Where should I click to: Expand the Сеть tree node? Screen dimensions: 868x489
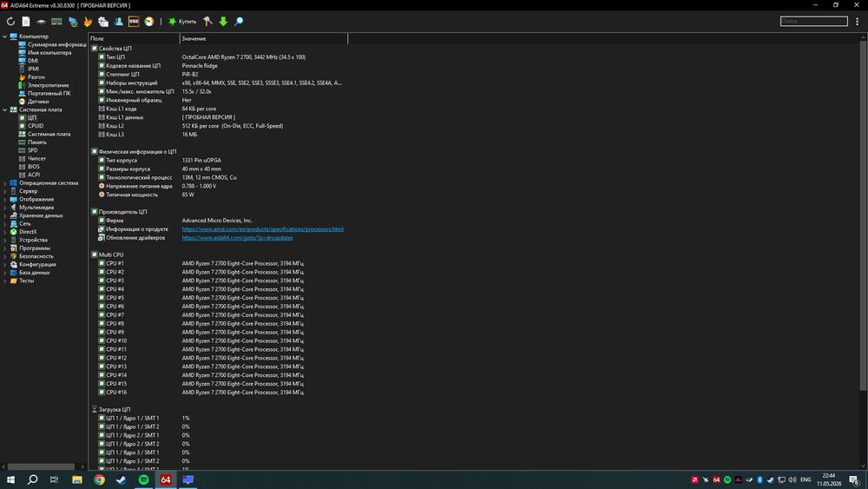[5, 224]
